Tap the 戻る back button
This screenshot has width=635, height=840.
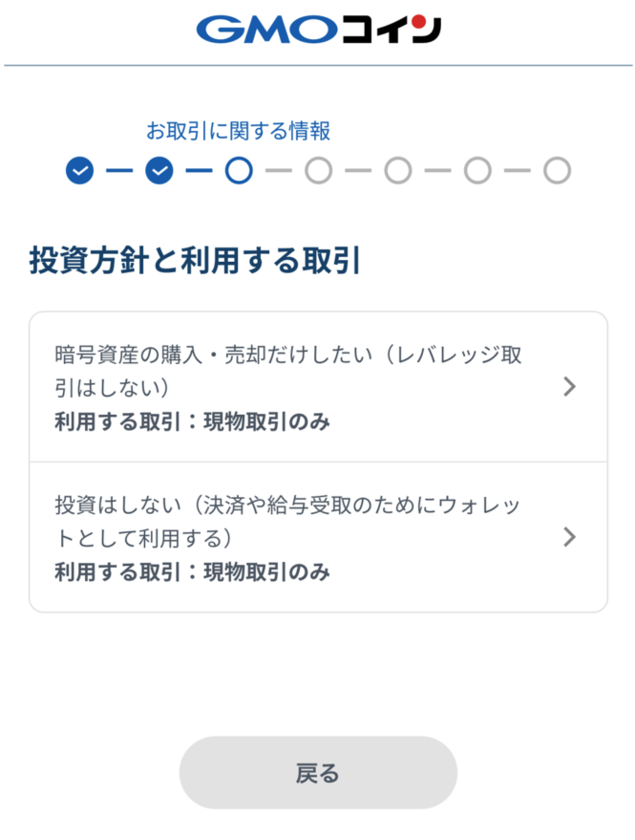318,772
